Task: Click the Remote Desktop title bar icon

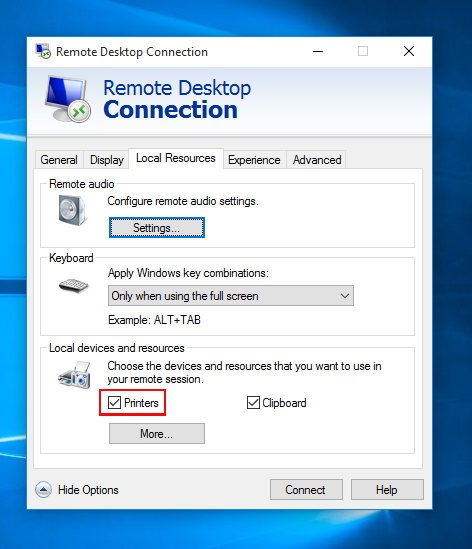Action: coord(43,51)
